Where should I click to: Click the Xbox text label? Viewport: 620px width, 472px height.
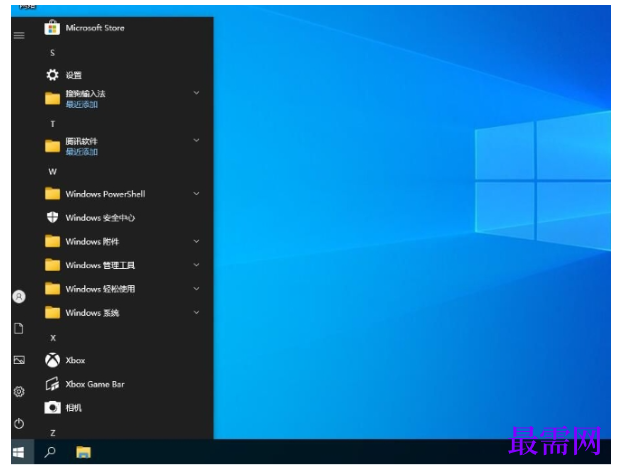[x=75, y=360]
